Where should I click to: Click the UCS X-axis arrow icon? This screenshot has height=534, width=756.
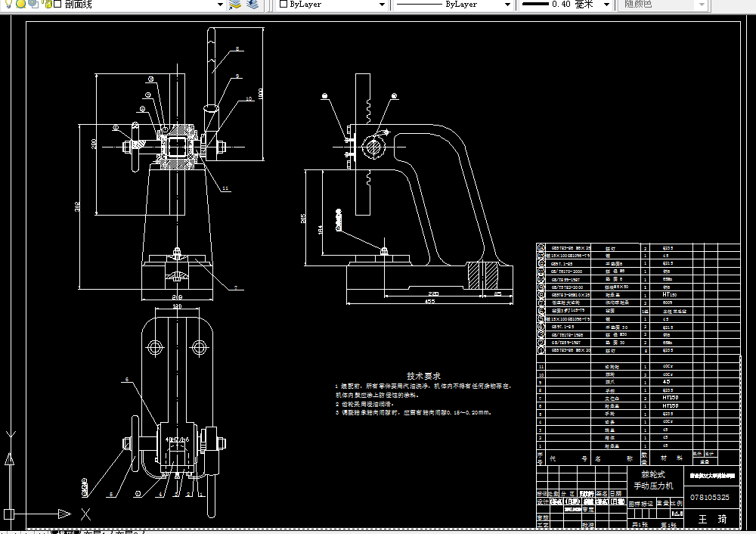coord(64,514)
